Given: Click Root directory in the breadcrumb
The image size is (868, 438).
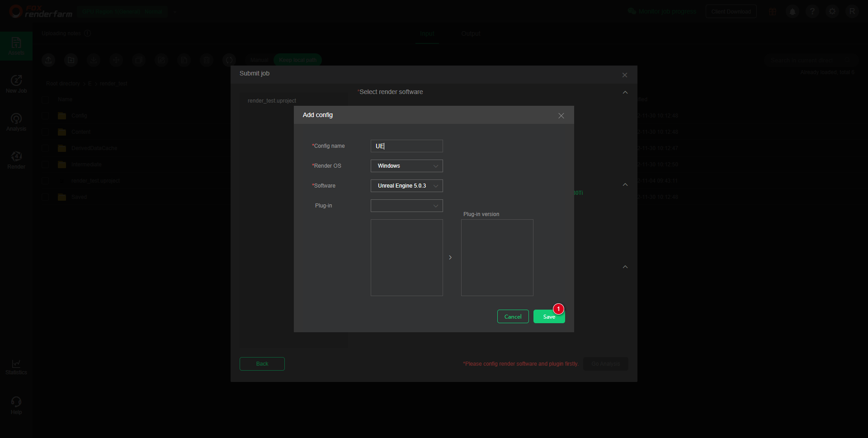Looking at the screenshot, I should (63, 84).
